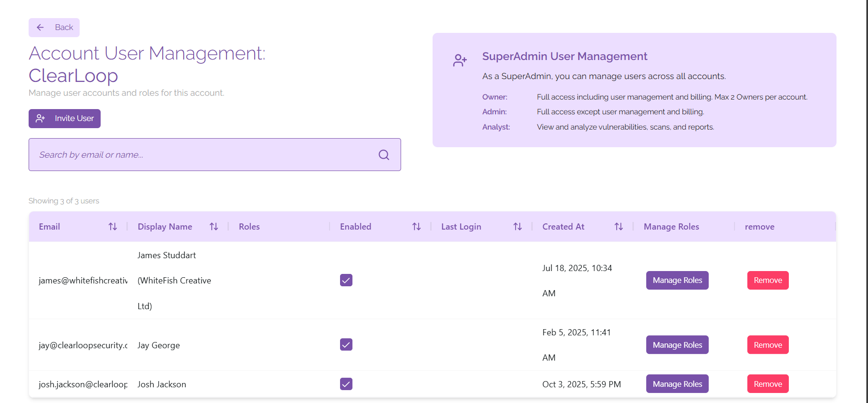Focus the Search by email or name field
The height and width of the screenshot is (403, 868).
coord(215,155)
